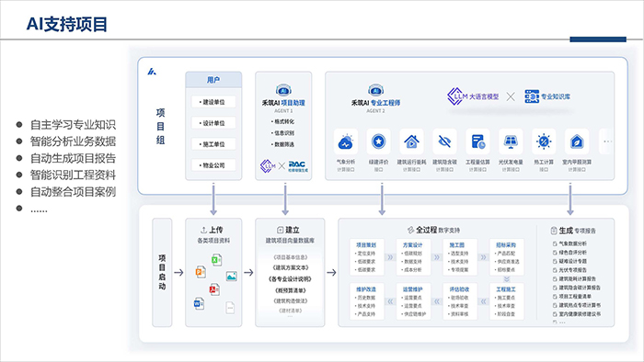This screenshot has width=644, height=362.
Task: Open the 评估验收 stage card
Action: pos(460,301)
